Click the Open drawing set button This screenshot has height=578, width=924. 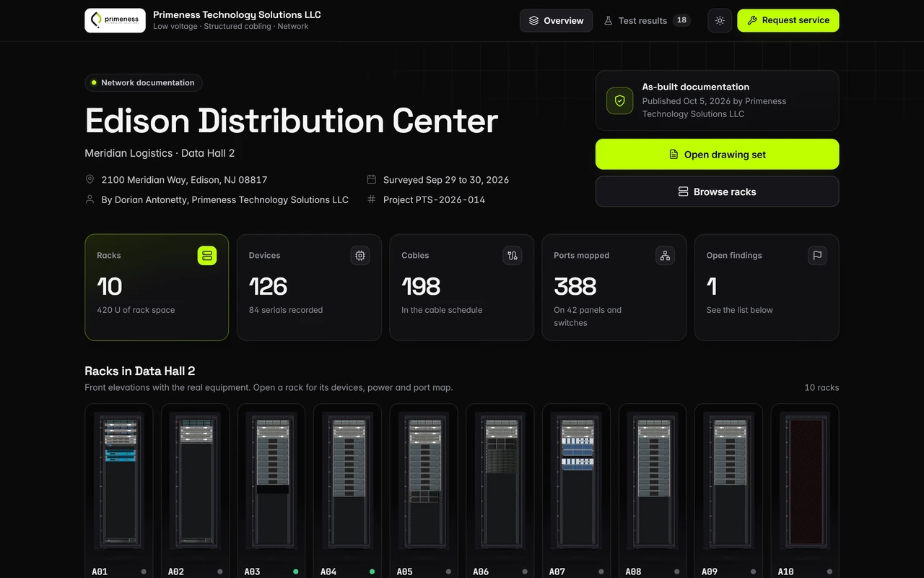click(x=718, y=155)
